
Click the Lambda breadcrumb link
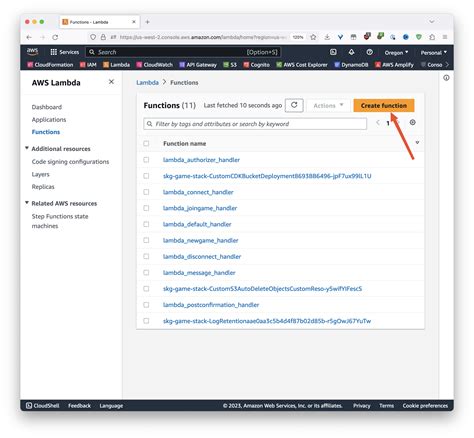coord(147,82)
